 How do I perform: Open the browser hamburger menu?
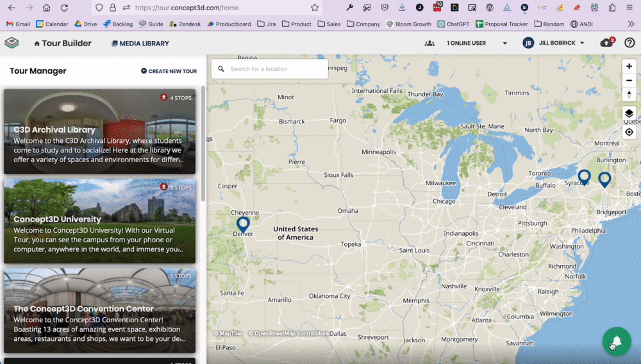pos(629,8)
